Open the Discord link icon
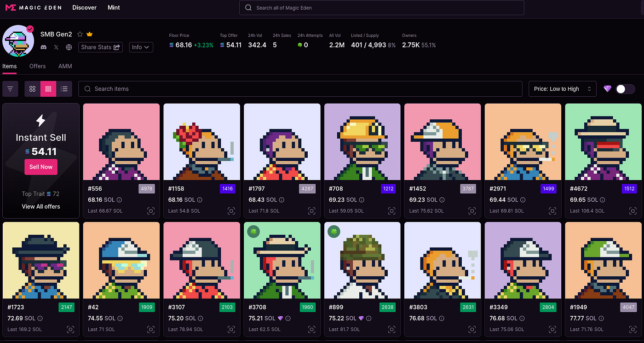 [44, 47]
